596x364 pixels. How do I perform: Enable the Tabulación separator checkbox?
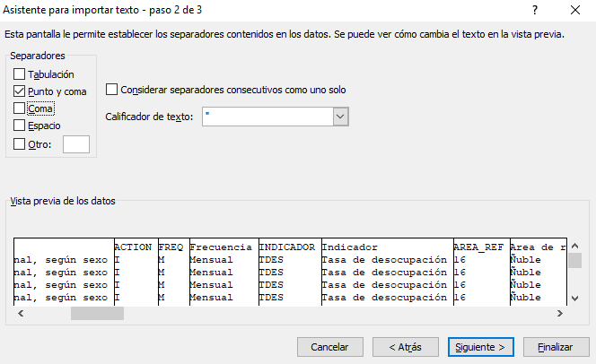(x=19, y=74)
